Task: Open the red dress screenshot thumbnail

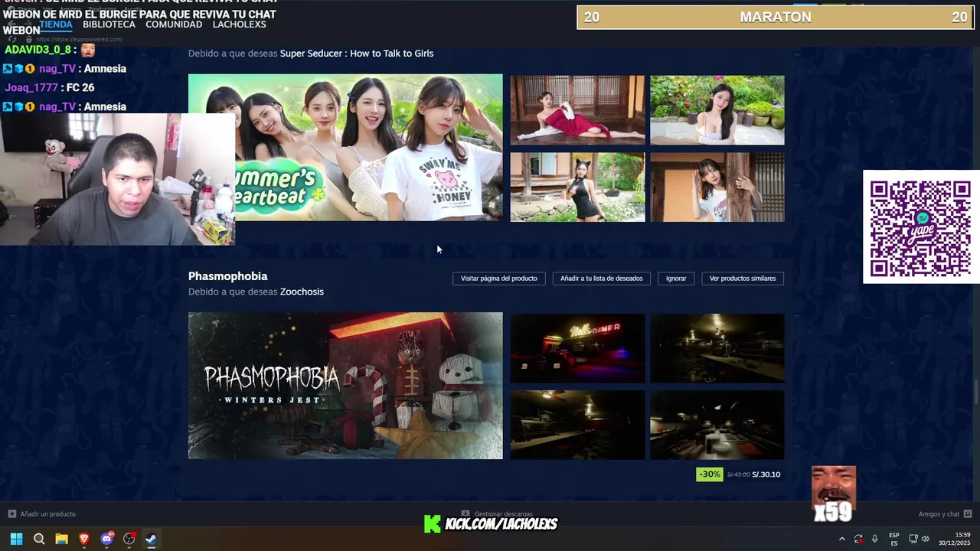Action: tap(577, 110)
